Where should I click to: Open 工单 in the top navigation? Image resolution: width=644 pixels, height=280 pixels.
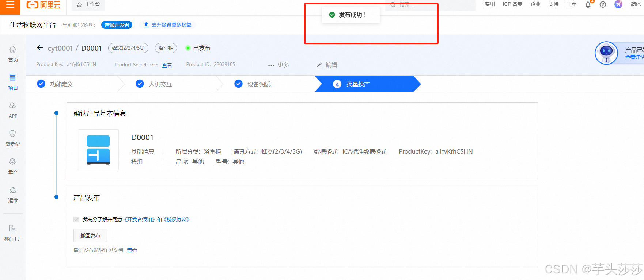[572, 4]
